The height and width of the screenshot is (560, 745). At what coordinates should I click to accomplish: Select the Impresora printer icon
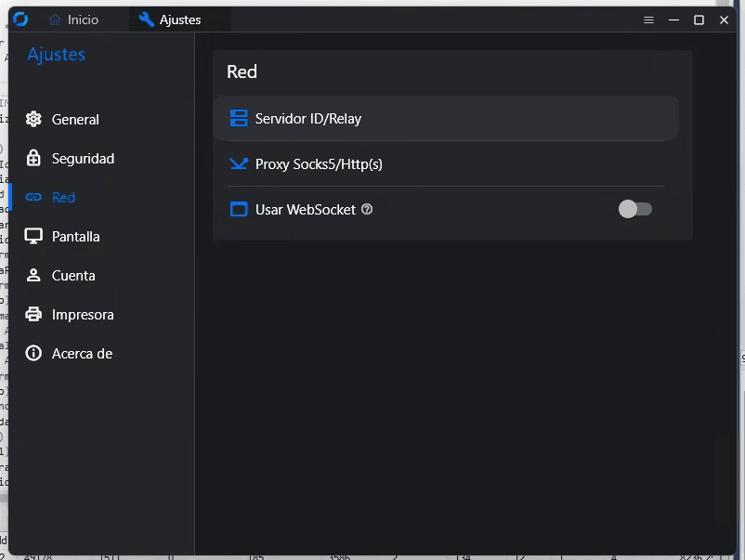pyautogui.click(x=33, y=314)
